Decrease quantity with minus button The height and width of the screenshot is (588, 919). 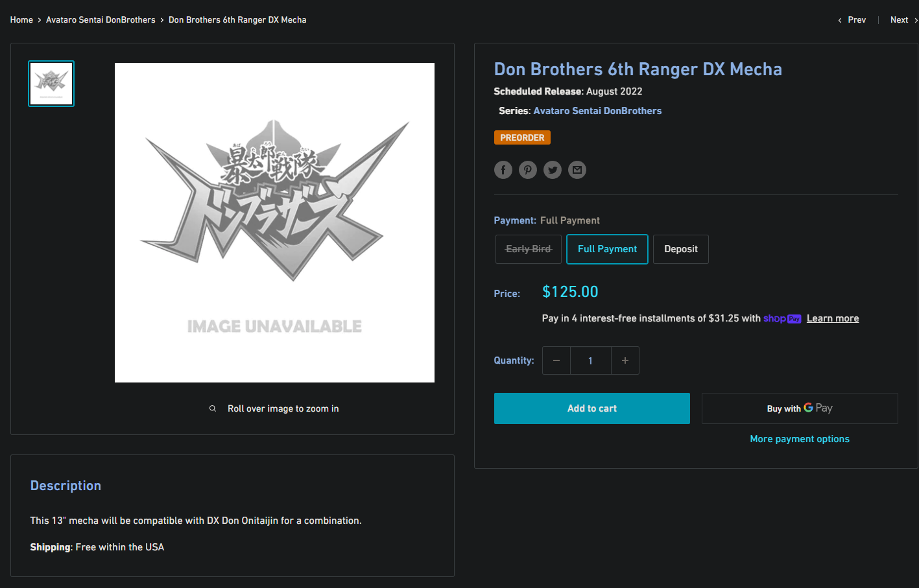[x=556, y=360]
